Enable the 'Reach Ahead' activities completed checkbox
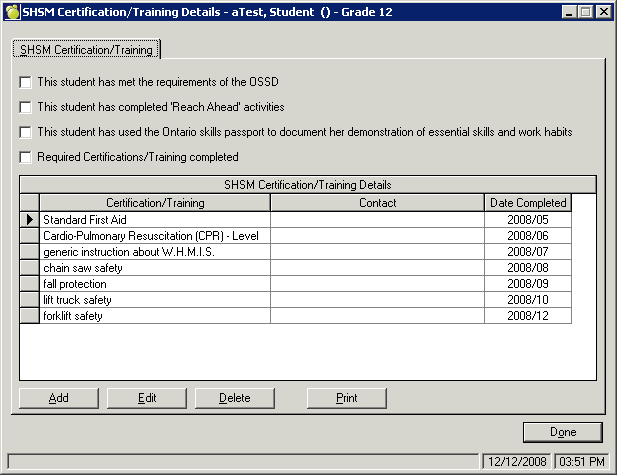 click(25, 107)
